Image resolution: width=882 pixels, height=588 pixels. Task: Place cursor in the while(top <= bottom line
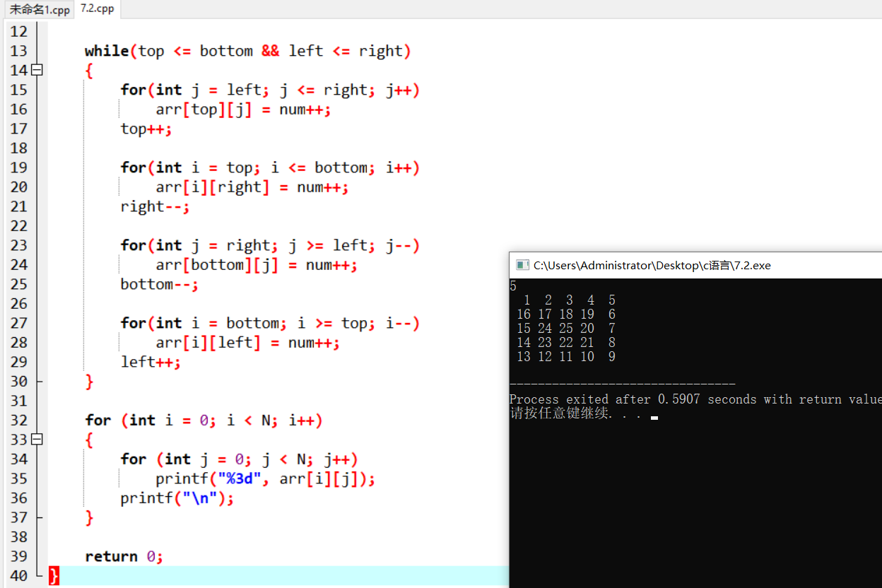click(x=248, y=51)
